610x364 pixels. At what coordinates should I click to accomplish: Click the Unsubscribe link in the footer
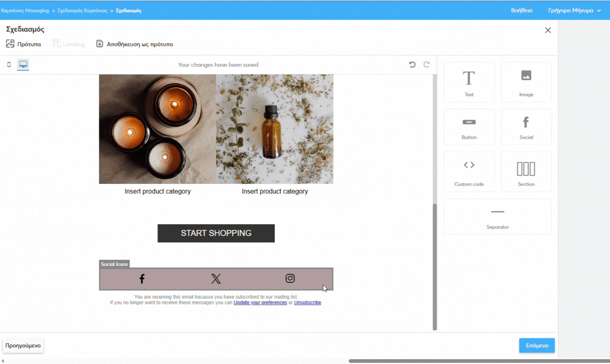(x=307, y=303)
